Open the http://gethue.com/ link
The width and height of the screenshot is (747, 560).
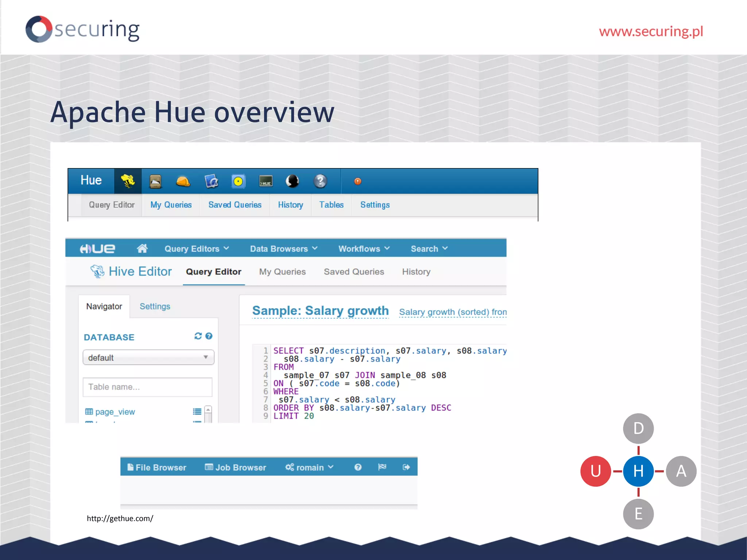120,518
